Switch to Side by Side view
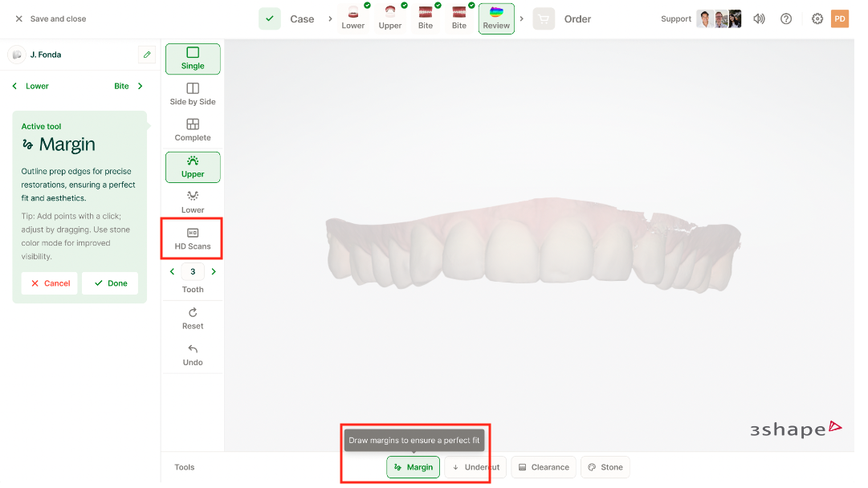The image size is (868, 488). point(193,94)
